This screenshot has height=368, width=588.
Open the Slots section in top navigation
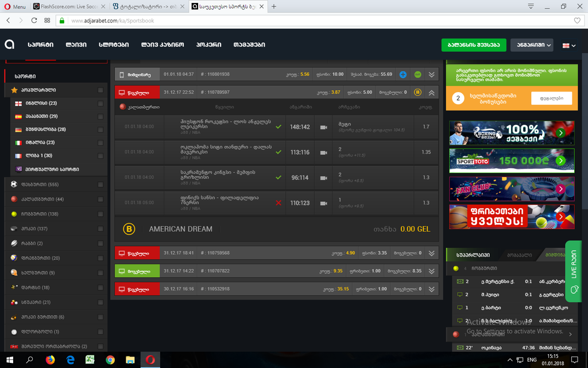coord(114,45)
